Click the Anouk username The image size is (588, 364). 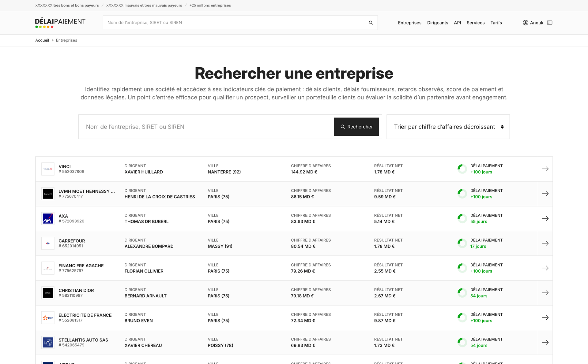537,23
